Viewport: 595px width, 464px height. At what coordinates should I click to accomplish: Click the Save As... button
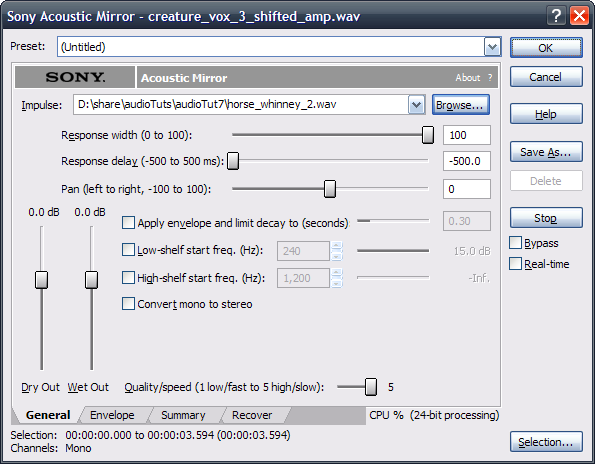tap(546, 152)
